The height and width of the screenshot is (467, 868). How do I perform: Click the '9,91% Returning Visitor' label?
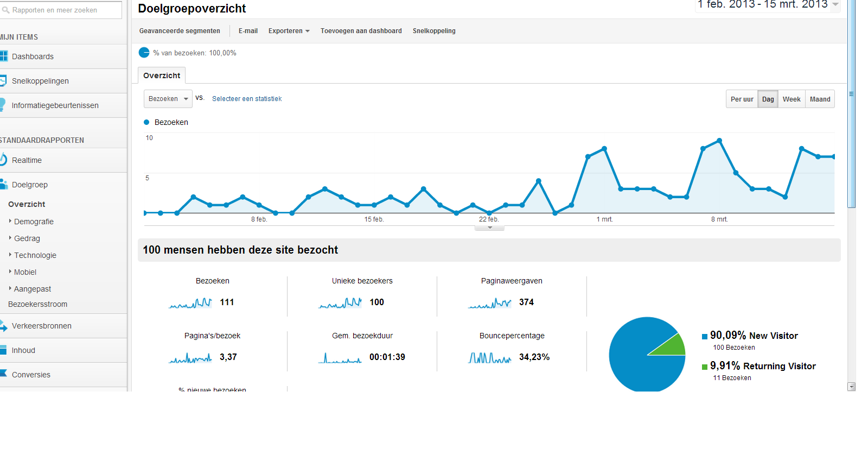pyautogui.click(x=763, y=366)
